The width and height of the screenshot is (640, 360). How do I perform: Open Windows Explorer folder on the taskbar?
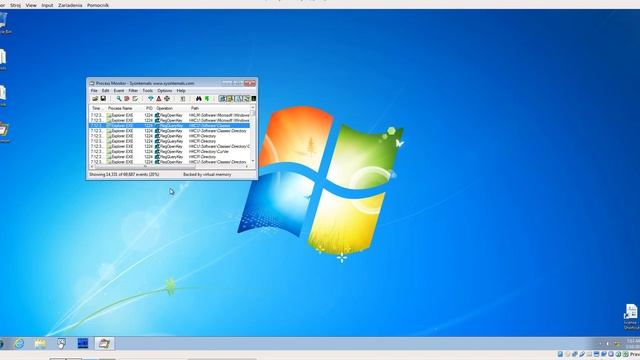pyautogui.click(x=40, y=344)
